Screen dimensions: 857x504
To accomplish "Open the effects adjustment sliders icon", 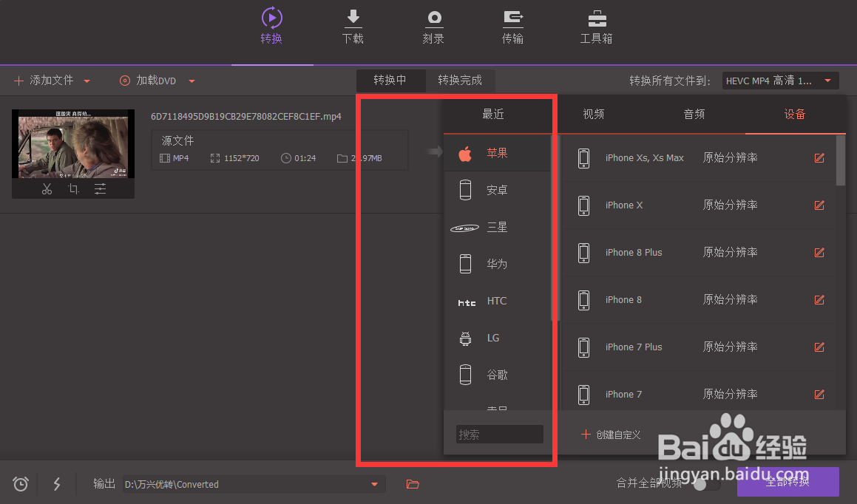I will pyautogui.click(x=100, y=189).
